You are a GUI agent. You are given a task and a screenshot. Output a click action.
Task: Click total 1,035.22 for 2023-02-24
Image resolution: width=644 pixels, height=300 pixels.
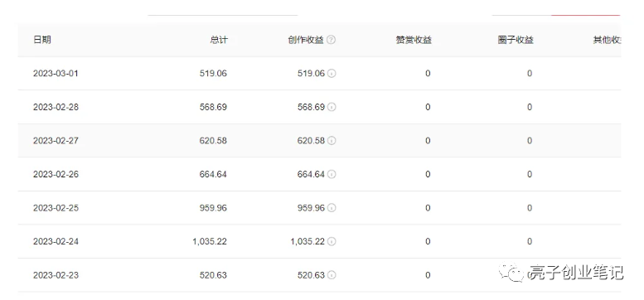point(210,242)
